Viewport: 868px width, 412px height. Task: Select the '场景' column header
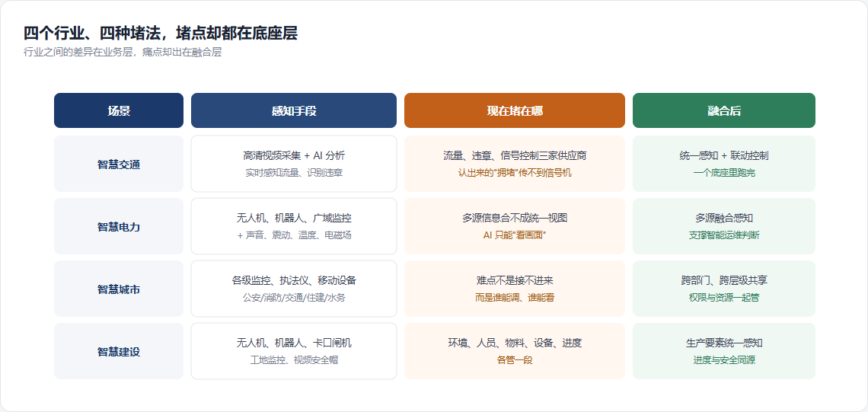(x=119, y=110)
